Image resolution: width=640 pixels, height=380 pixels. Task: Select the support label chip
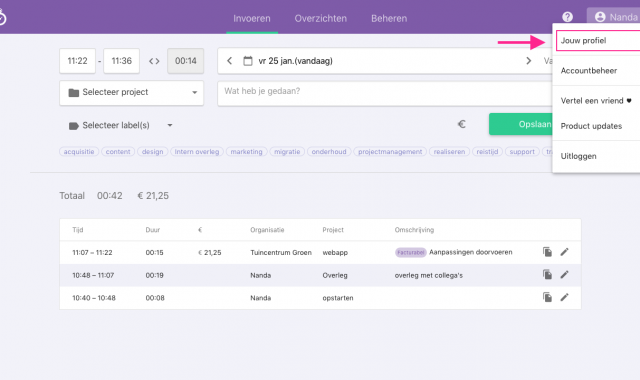pos(522,152)
